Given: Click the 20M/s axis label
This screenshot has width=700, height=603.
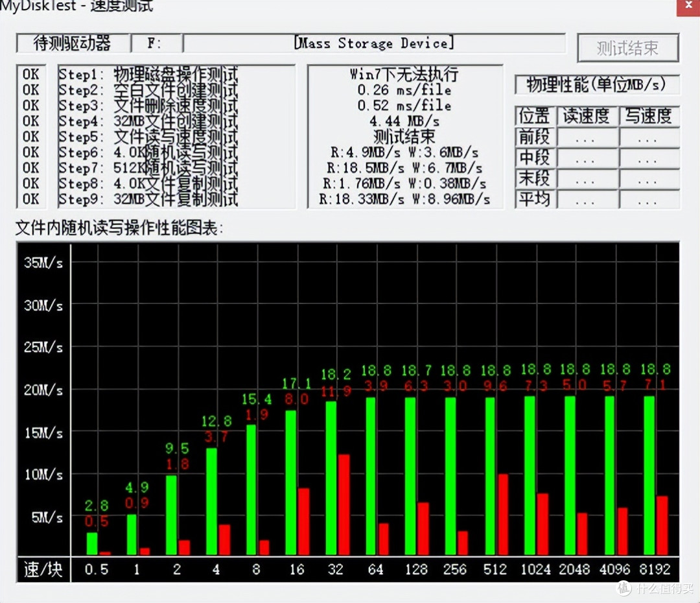Looking at the screenshot, I should coord(43,390).
